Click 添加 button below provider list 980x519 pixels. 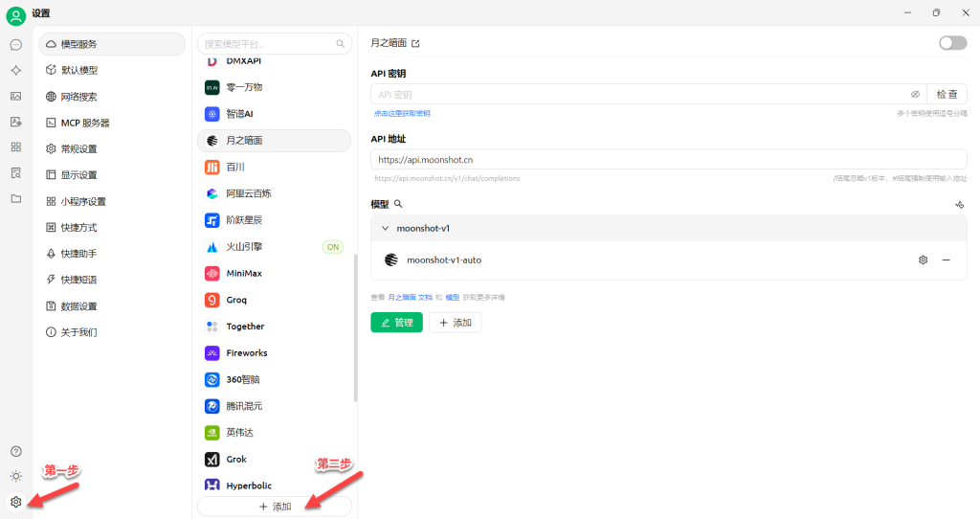pyautogui.click(x=275, y=507)
